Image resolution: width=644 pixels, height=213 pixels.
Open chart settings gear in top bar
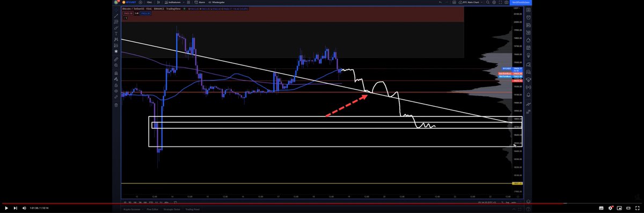click(x=494, y=2)
